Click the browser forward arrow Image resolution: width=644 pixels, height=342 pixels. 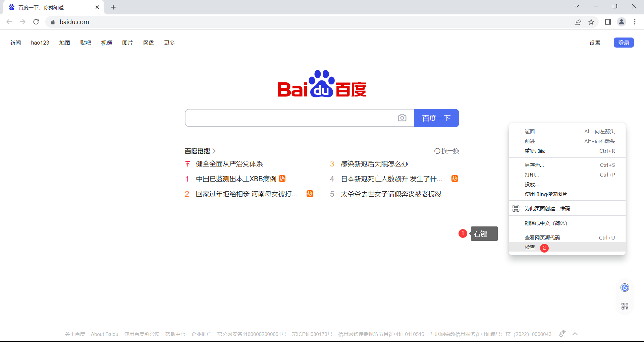(22, 22)
